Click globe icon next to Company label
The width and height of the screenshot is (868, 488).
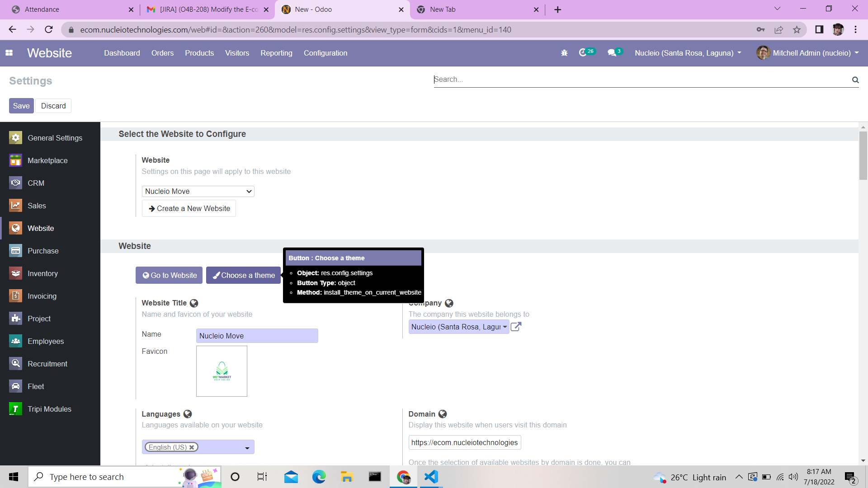(x=449, y=303)
